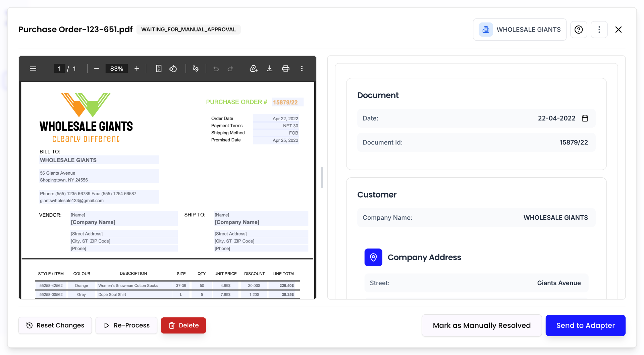Zoom out the PDF with minus icon
Screen dimensions: 644x355
pos(97,69)
